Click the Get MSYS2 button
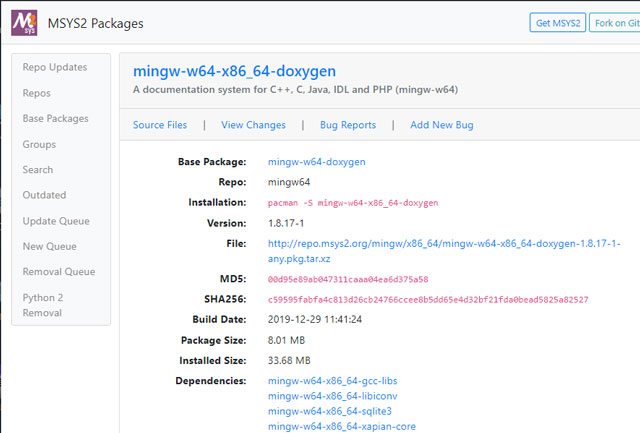640x433 pixels. pos(558,22)
